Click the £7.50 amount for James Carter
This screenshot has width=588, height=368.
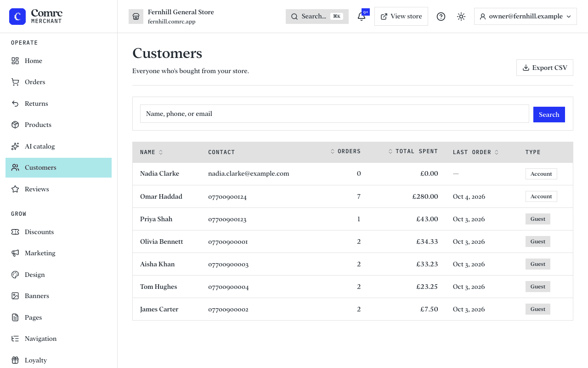429,309
